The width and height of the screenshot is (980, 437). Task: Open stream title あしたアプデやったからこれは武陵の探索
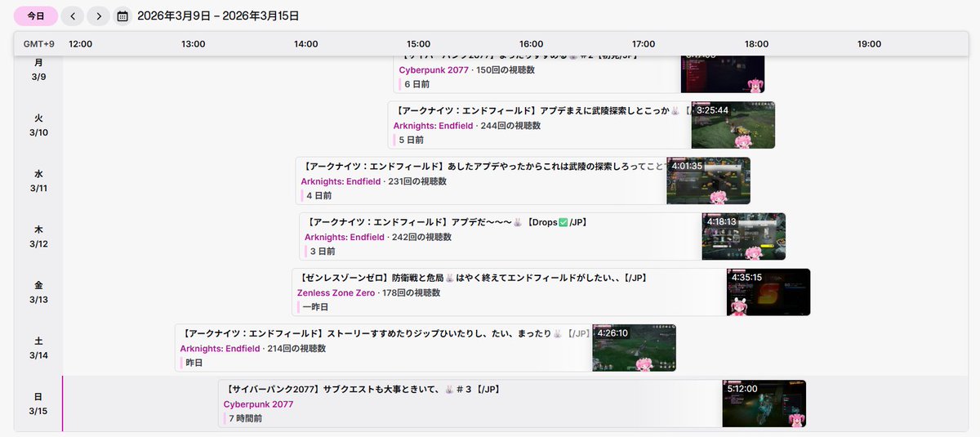[482, 166]
